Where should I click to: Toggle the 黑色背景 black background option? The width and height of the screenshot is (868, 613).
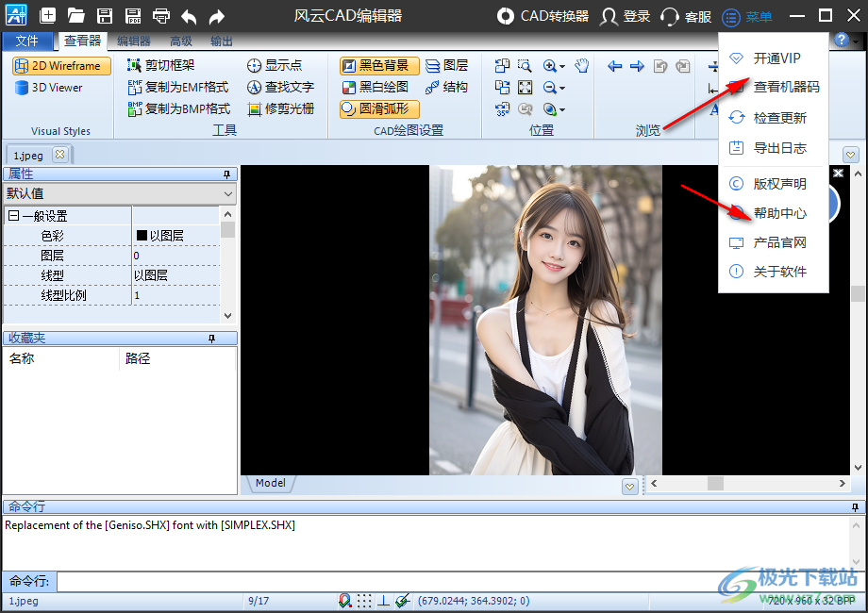click(x=379, y=65)
